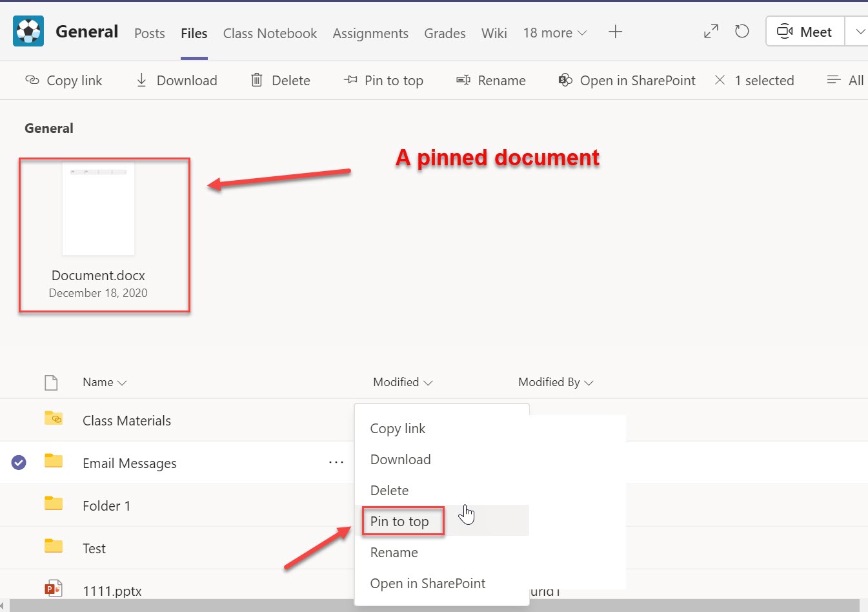Image resolution: width=868 pixels, height=612 pixels.
Task: Click the plus icon to add a tab
Action: coord(616,32)
